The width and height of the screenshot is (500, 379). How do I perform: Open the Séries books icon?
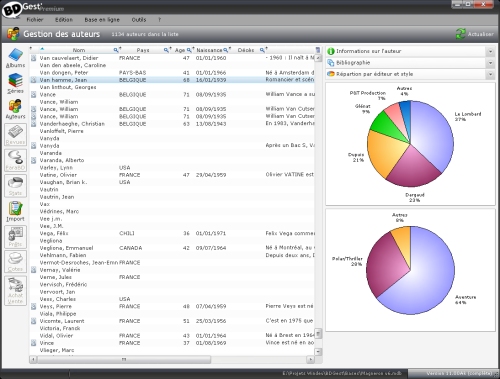[x=15, y=84]
